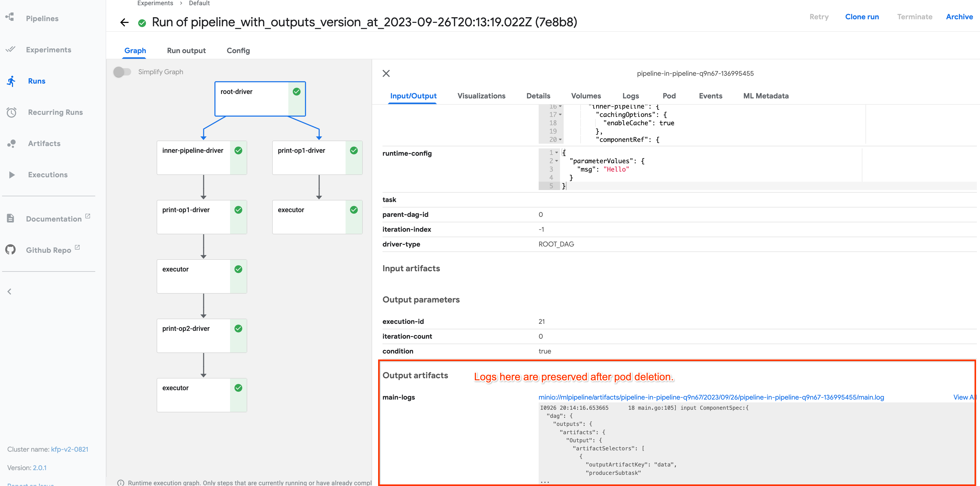Image resolution: width=980 pixels, height=486 pixels.
Task: Open Recurring Runs from the sidebar
Action: click(55, 112)
